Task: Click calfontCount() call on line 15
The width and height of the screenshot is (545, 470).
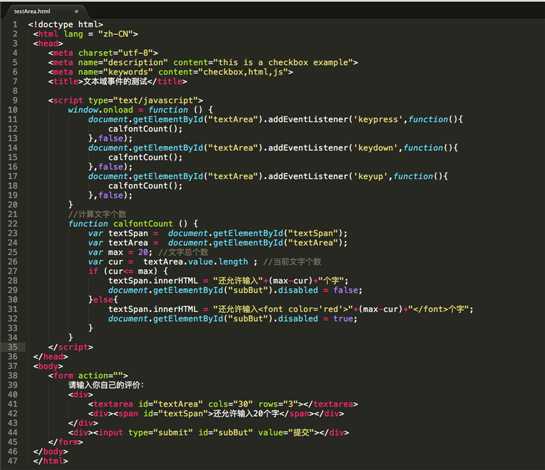Action: [145, 157]
